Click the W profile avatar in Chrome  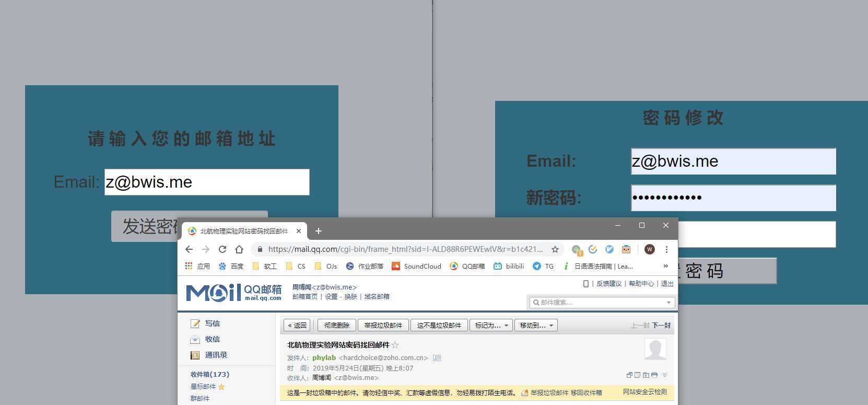(x=650, y=249)
